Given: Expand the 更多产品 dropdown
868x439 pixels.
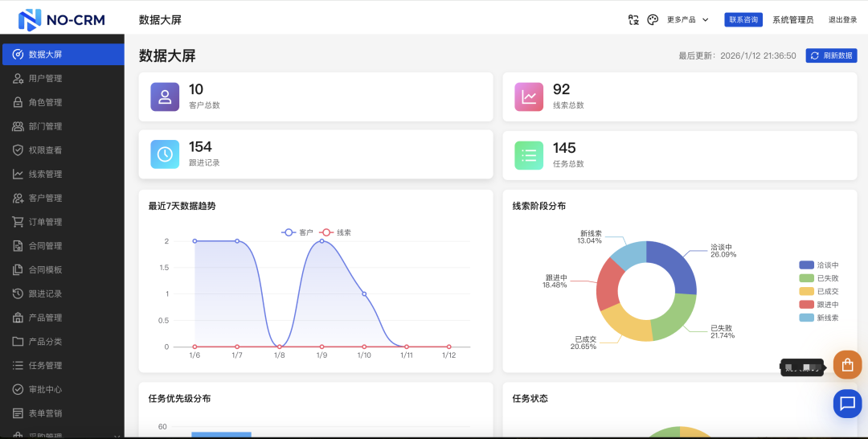Looking at the screenshot, I should 687,20.
